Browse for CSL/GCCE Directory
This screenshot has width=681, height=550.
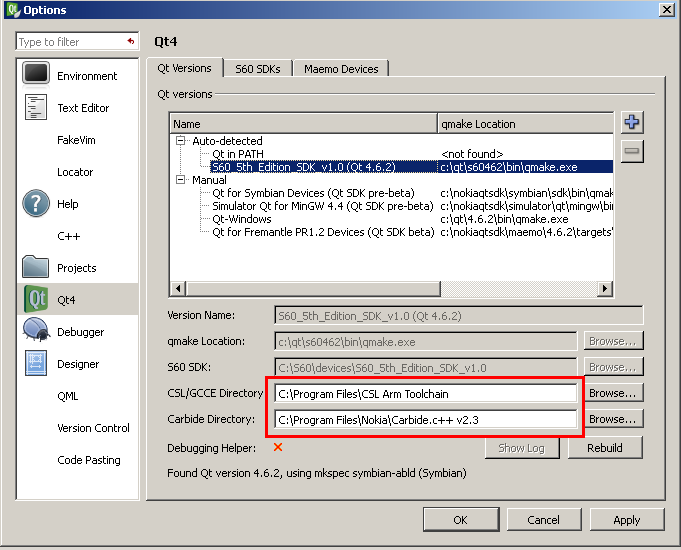(613, 393)
